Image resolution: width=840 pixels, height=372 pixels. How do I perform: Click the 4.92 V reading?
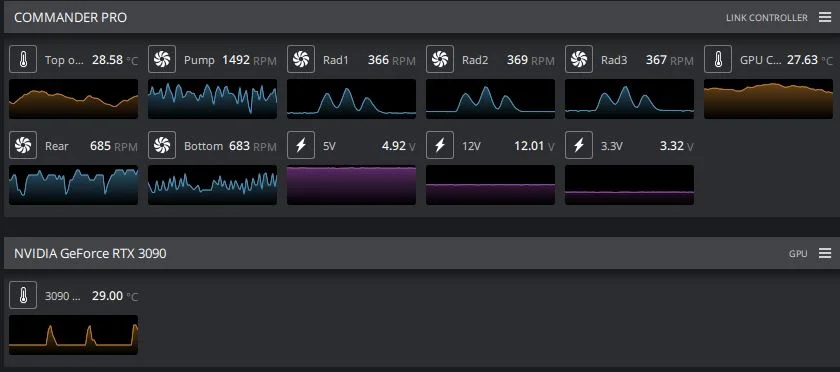[x=399, y=146]
